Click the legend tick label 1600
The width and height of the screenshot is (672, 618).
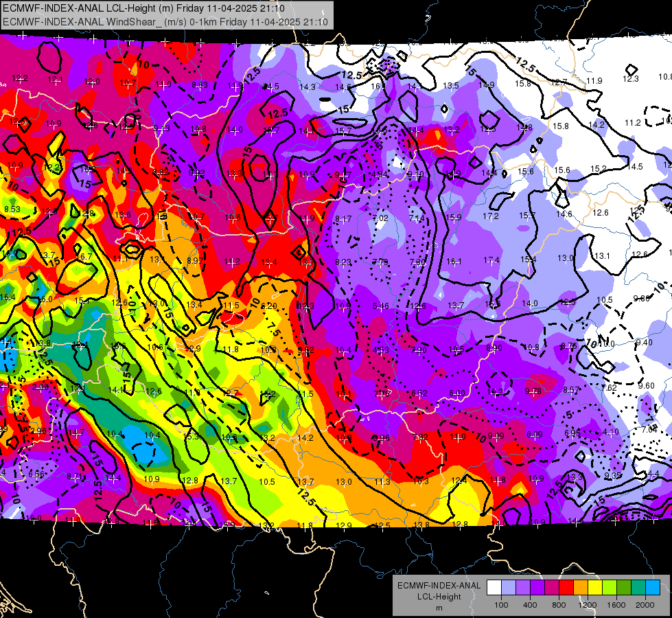[x=616, y=605]
